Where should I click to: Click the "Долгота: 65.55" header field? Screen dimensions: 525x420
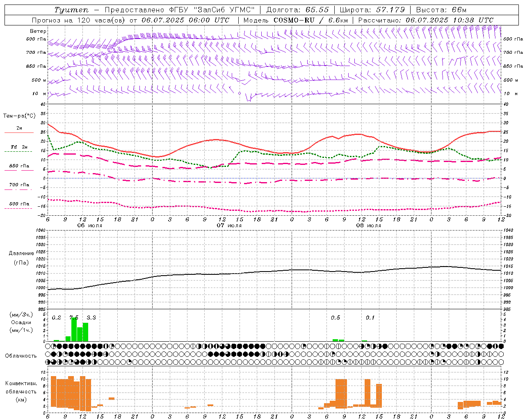(298, 10)
